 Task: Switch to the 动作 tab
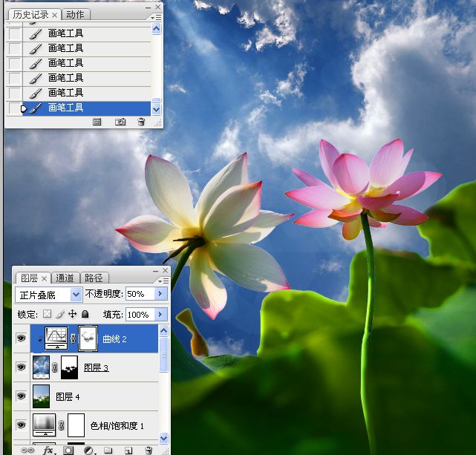75,15
